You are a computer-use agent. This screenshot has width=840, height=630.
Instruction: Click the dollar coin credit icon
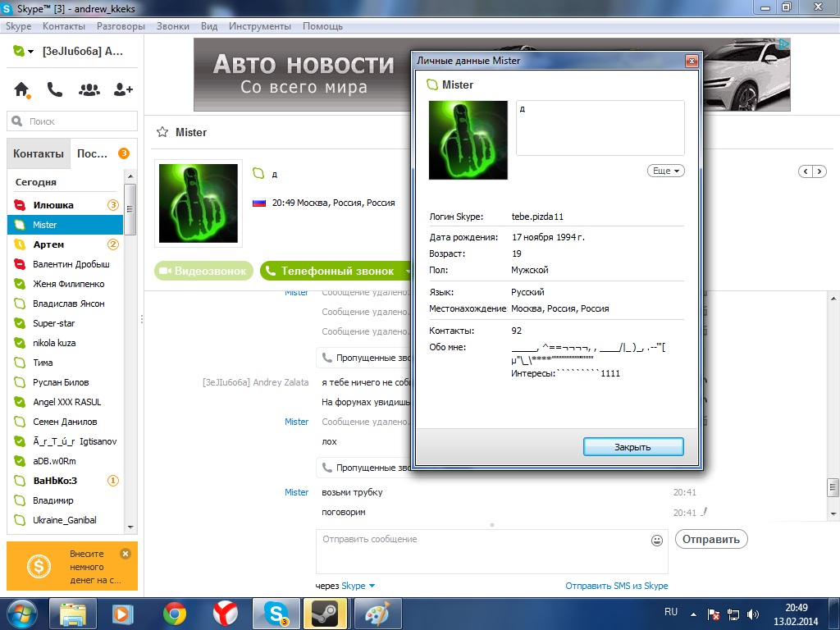coord(39,566)
